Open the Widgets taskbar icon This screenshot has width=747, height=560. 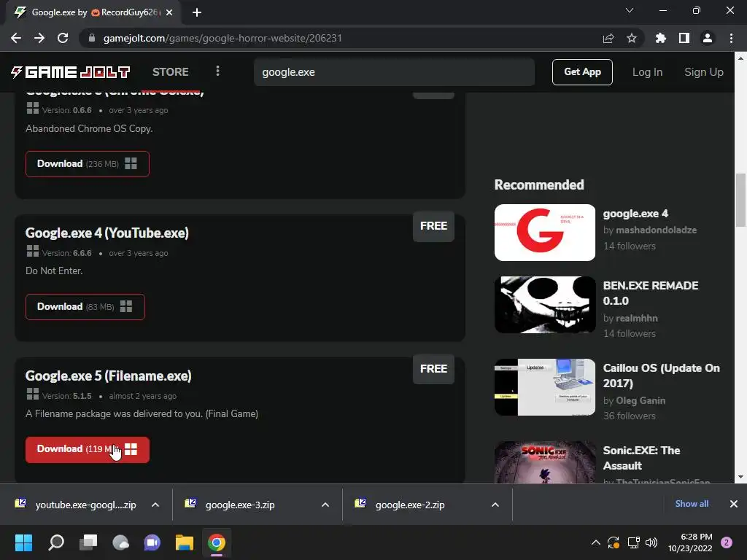[120, 542]
